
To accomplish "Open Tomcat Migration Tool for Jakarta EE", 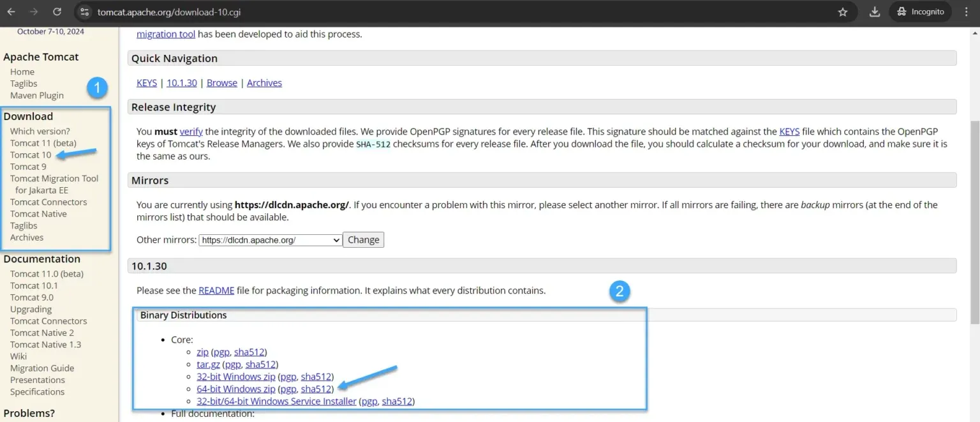I will tap(54, 185).
